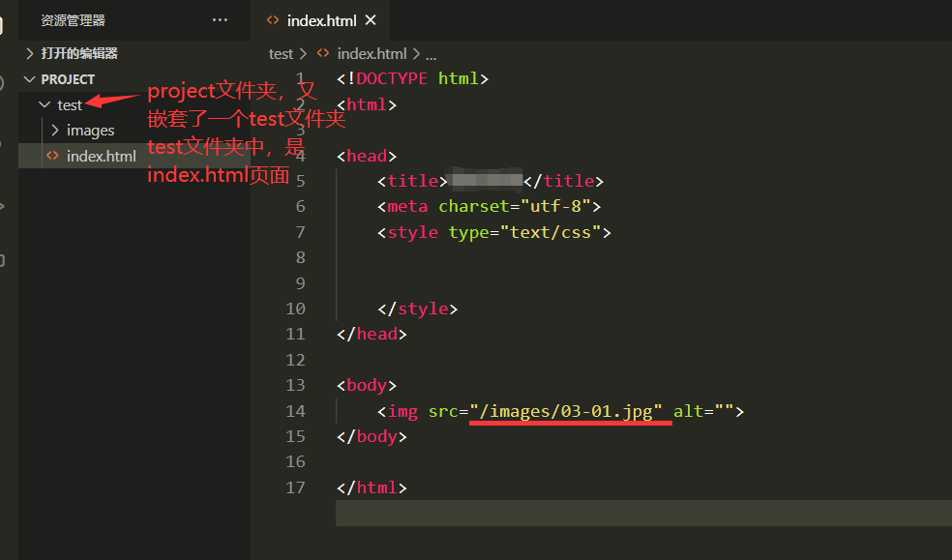Click the opening <body> tag on line 13
Screen dimensions: 952x560
coord(367,385)
